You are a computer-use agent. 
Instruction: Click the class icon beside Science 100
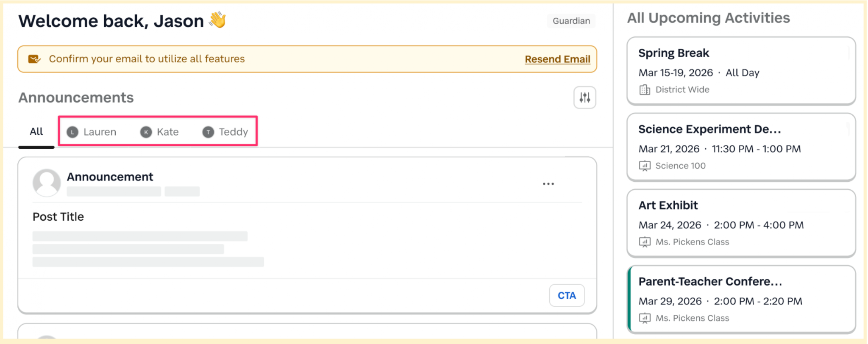[x=645, y=166]
